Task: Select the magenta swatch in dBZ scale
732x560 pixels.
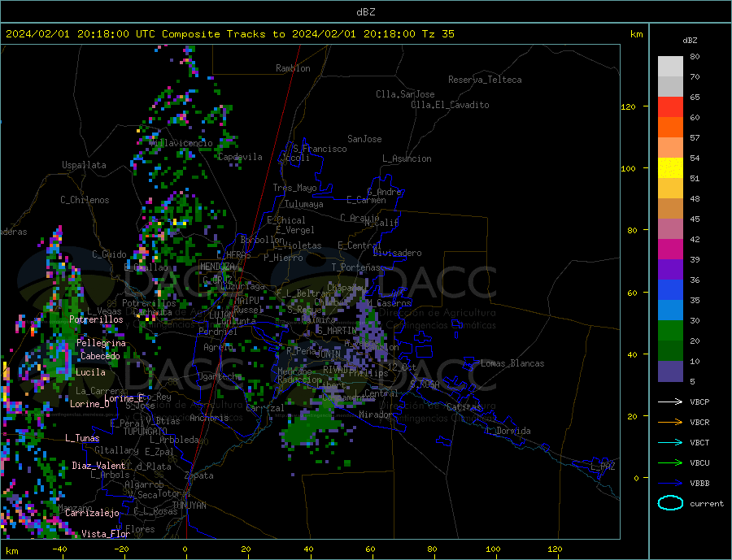Action: 670,250
